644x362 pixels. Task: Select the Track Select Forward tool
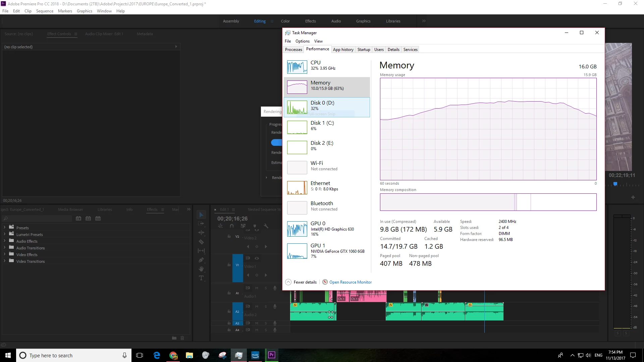201,224
